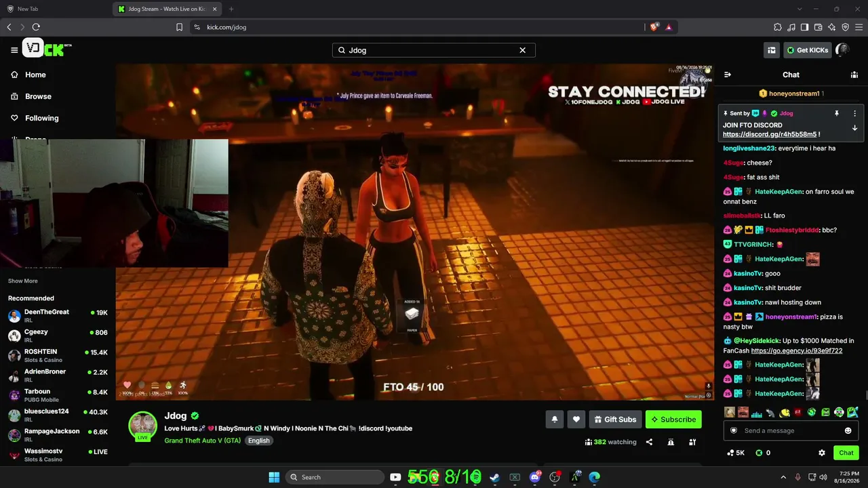Reload the browser page
The width and height of the screenshot is (868, 488).
coord(36,27)
